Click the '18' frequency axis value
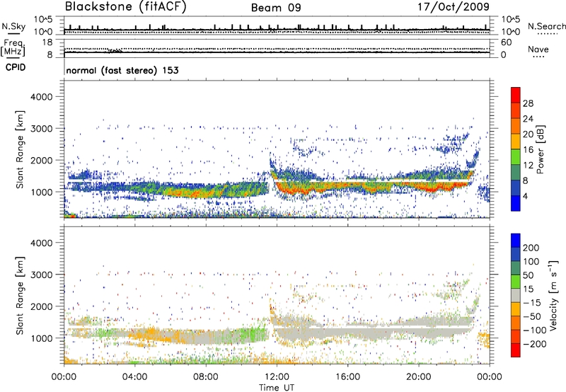Screen dimensions: 566x392 pyautogui.click(x=47, y=42)
